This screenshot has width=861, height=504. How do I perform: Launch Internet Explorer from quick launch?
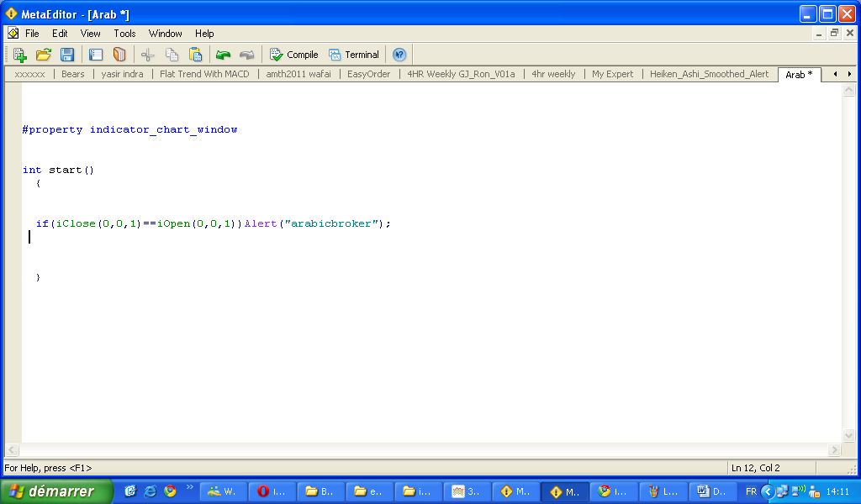tap(150, 491)
